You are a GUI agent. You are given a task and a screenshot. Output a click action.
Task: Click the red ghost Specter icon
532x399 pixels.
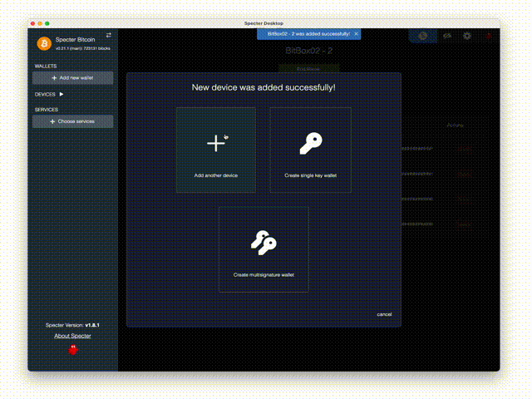[73, 350]
